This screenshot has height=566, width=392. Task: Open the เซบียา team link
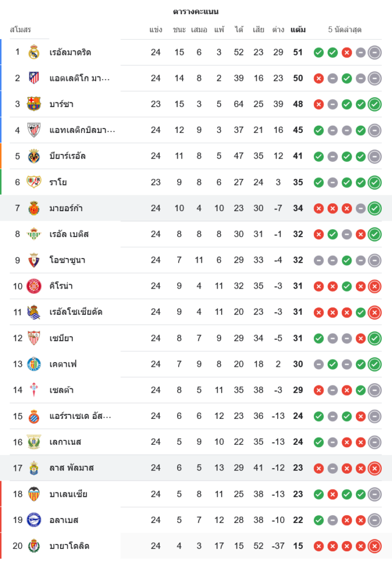tap(61, 338)
